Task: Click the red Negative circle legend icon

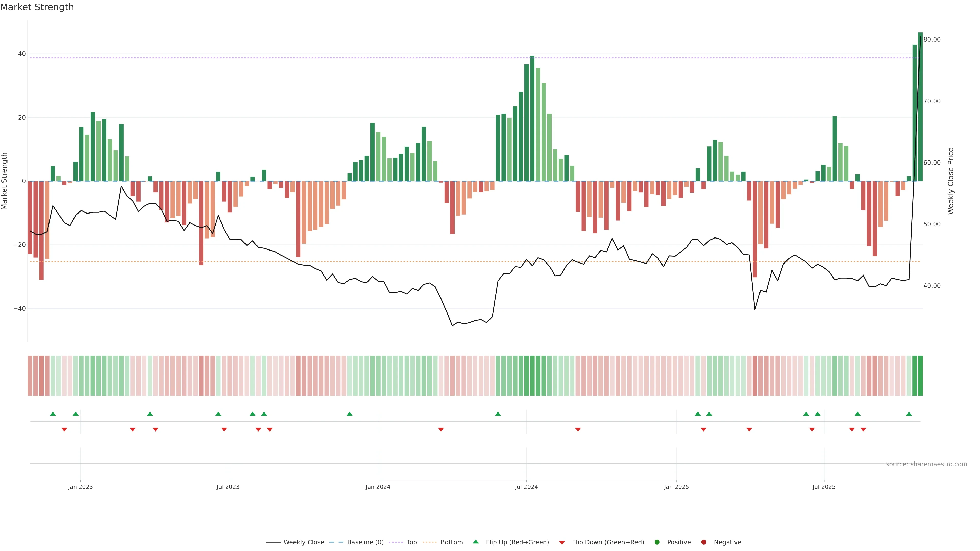Action: pyautogui.click(x=703, y=542)
